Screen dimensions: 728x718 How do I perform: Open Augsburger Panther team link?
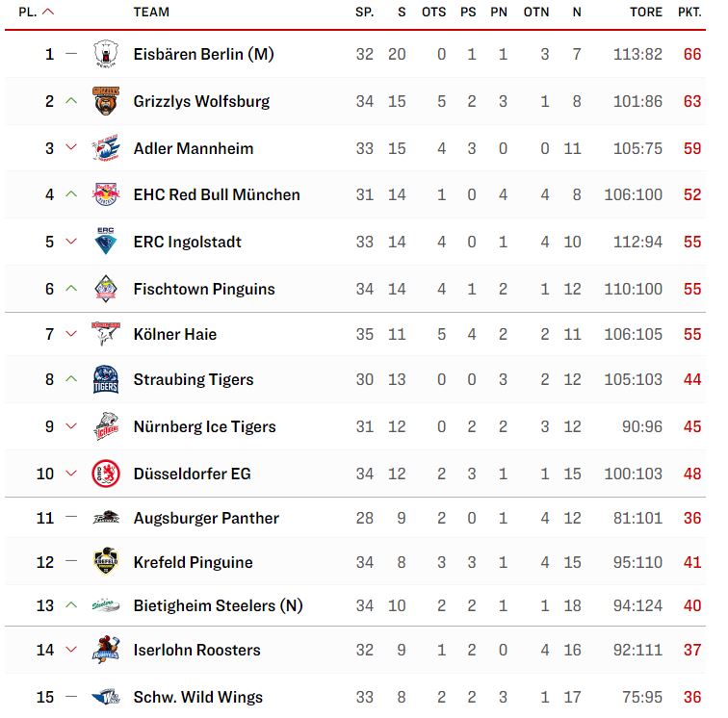tap(206, 518)
